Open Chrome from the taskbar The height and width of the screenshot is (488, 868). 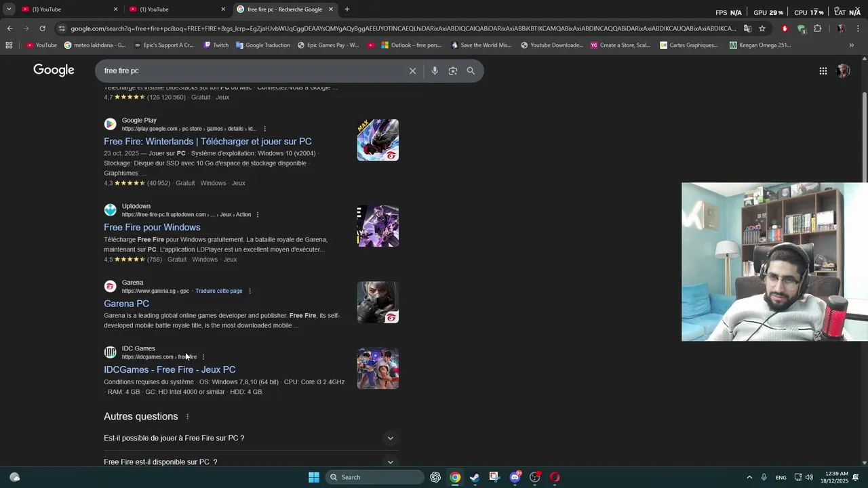click(x=455, y=477)
